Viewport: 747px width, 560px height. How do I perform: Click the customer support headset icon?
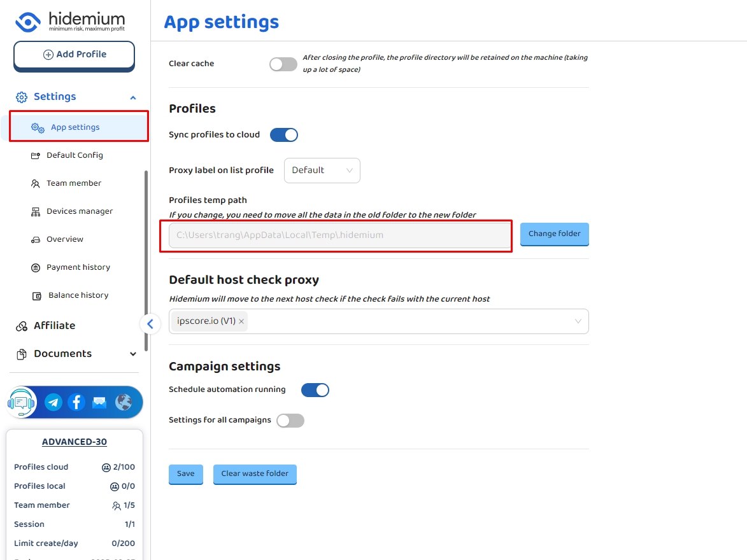[22, 402]
